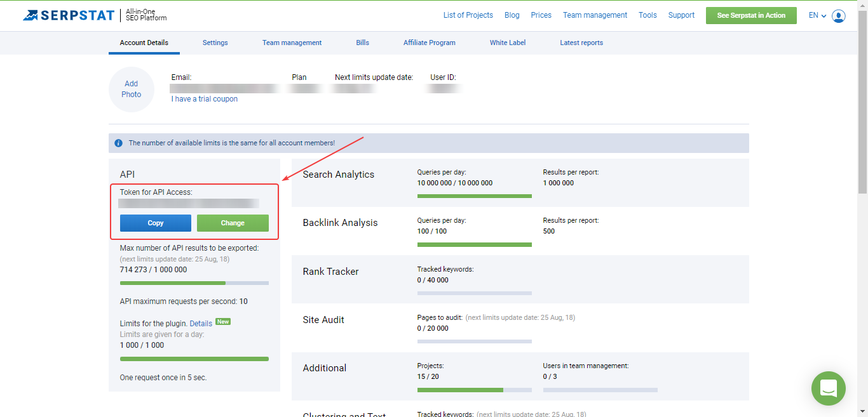This screenshot has height=417, width=868.
Task: Click the Projects value 15 / 20
Action: (428, 376)
